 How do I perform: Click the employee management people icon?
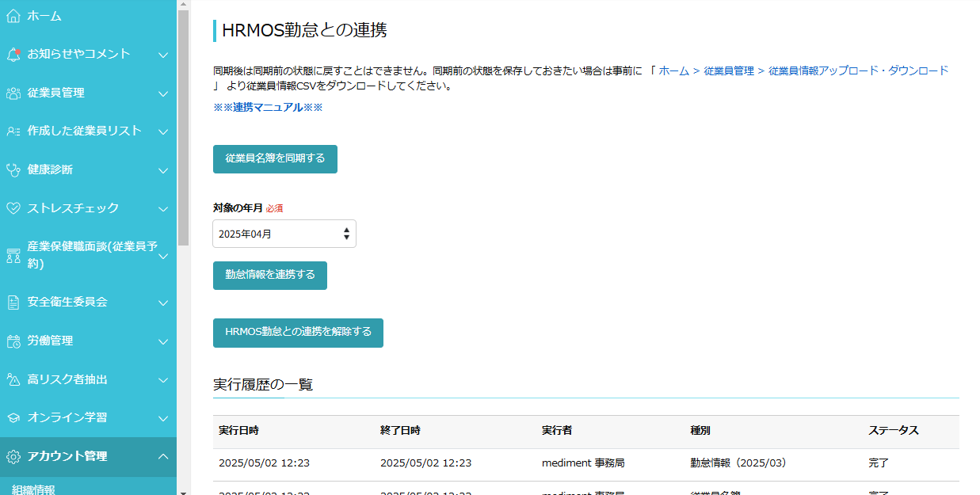(13, 93)
